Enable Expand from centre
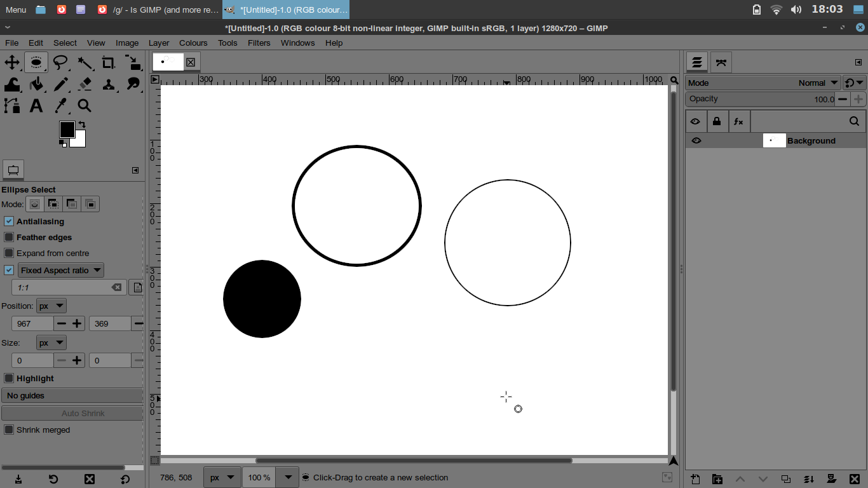Screen dimensions: 868x488 (x=9, y=253)
